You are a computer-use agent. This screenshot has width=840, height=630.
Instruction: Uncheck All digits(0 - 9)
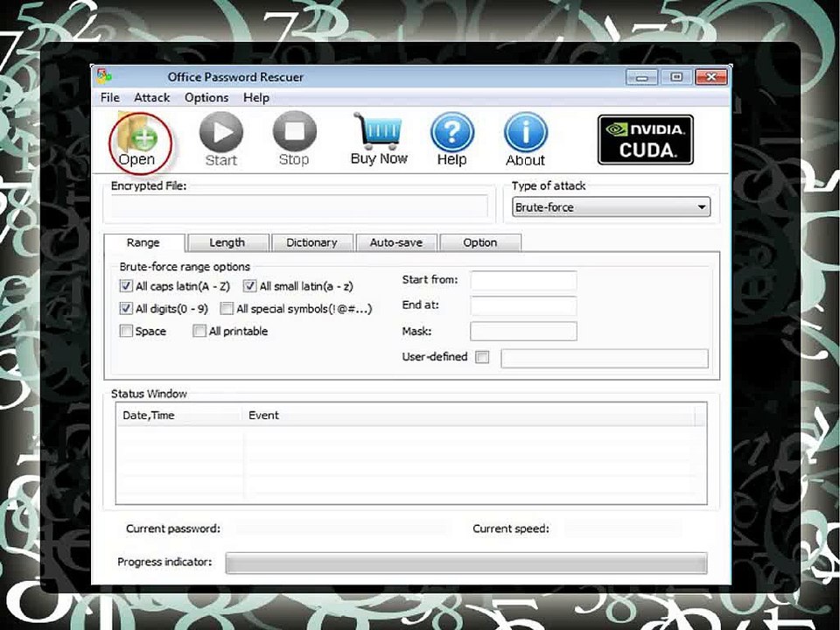pos(126,309)
